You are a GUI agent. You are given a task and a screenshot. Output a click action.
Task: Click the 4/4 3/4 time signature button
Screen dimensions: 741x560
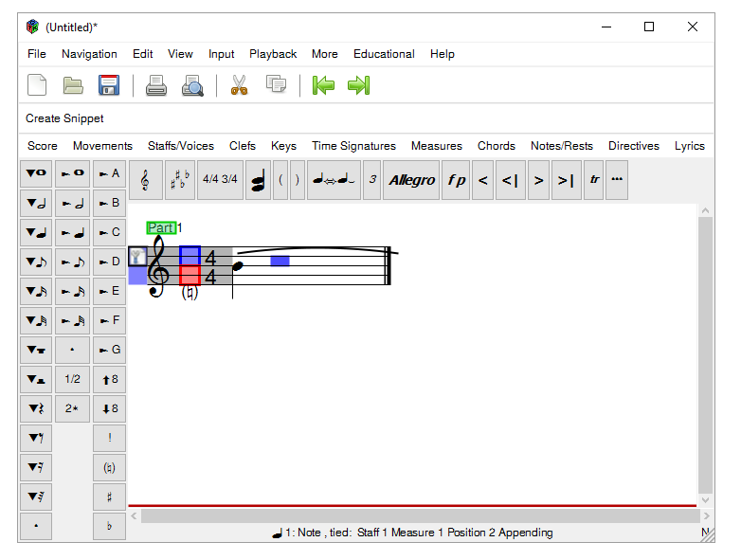pos(220,180)
